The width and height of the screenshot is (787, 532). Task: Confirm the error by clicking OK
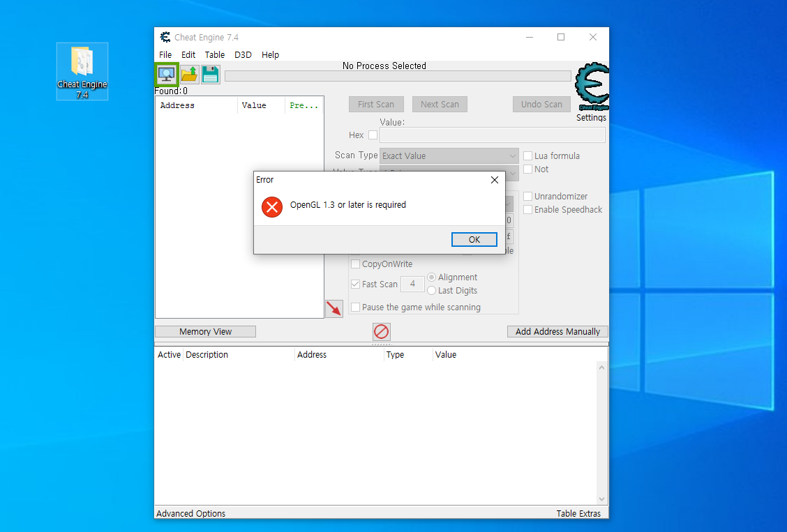pyautogui.click(x=474, y=240)
